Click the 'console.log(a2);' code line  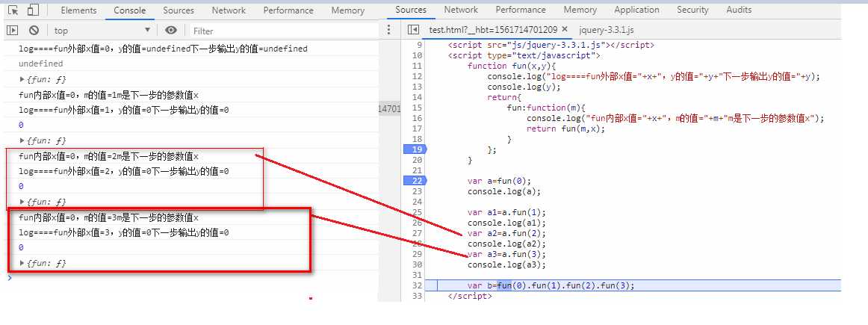pyautogui.click(x=506, y=244)
